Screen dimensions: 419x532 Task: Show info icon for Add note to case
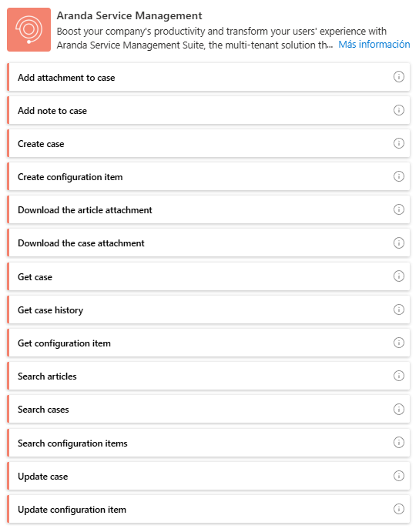click(x=399, y=110)
